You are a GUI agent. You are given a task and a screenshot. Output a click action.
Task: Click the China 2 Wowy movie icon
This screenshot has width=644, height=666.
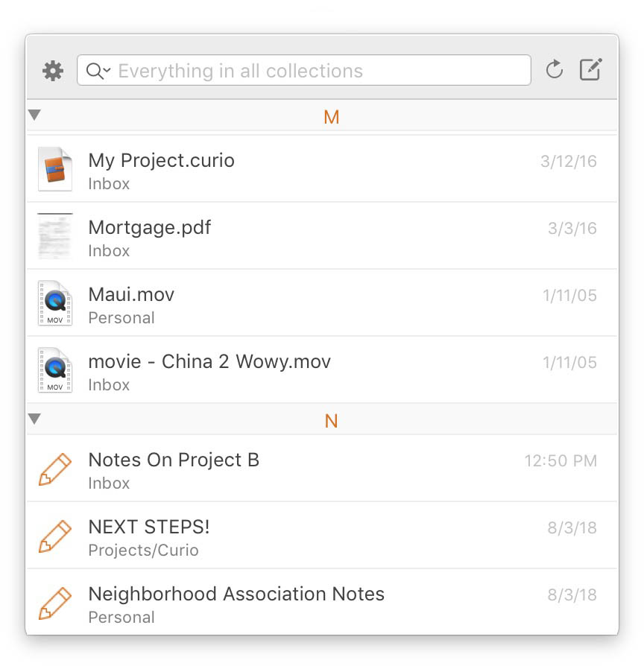55,371
